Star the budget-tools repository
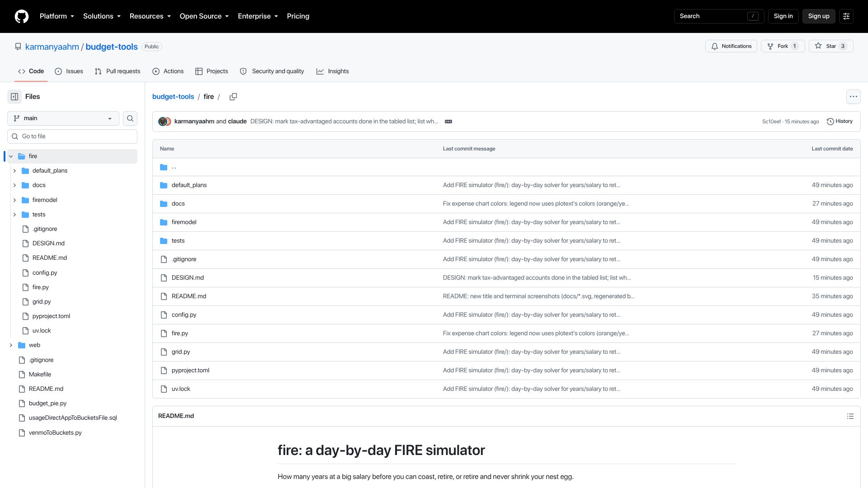The height and width of the screenshot is (488, 868). (831, 46)
